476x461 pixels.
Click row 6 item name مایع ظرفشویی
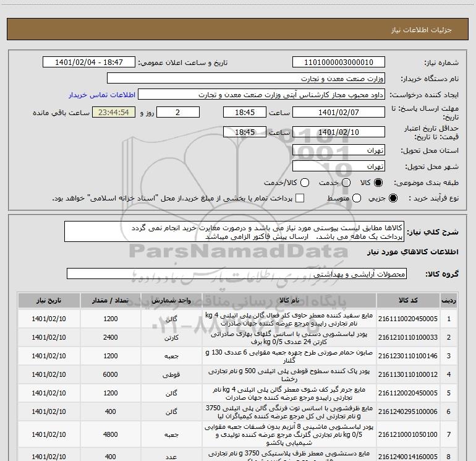[289, 411]
